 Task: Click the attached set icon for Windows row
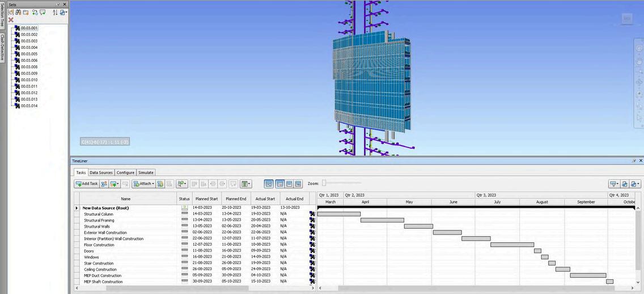click(x=312, y=257)
